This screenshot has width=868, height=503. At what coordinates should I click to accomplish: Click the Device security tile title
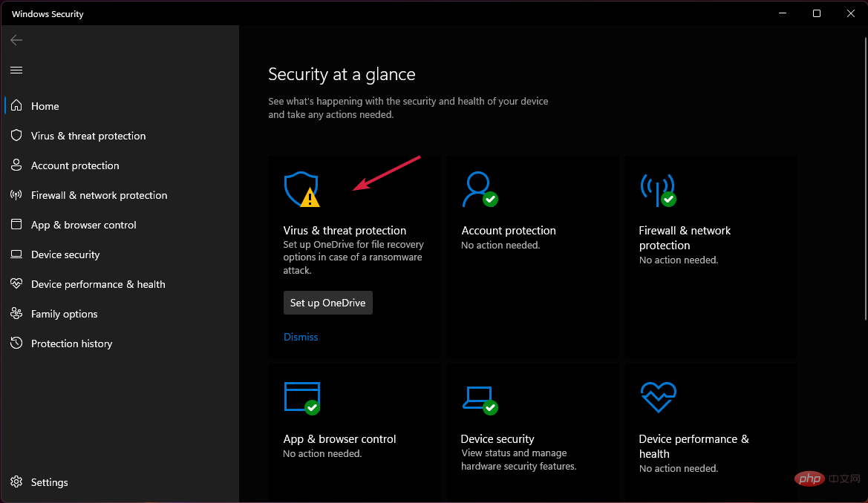497,438
